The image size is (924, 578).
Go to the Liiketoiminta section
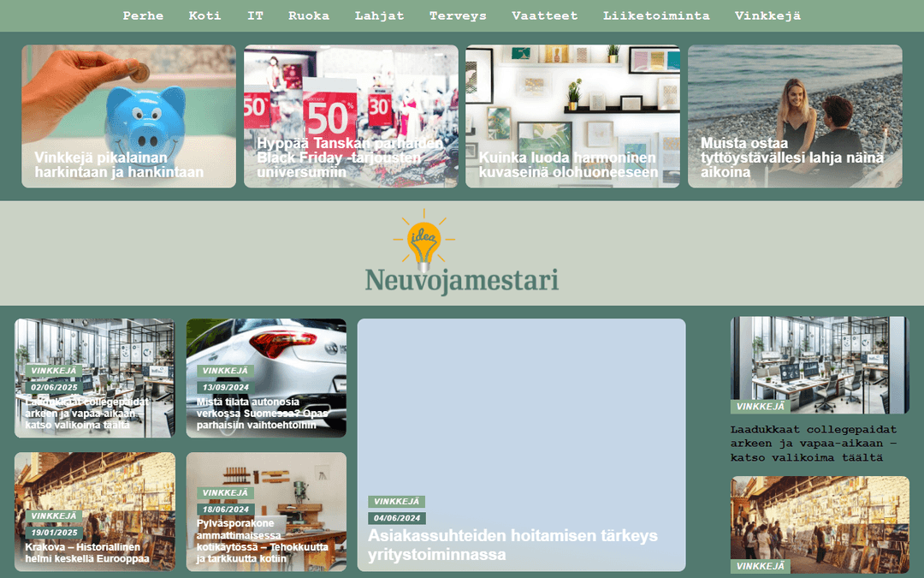pos(656,16)
